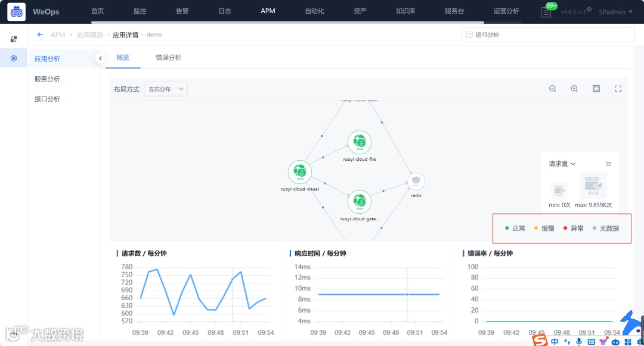The image size is (644, 346).
Task: Click the large max request-size icon
Action: 593,185
